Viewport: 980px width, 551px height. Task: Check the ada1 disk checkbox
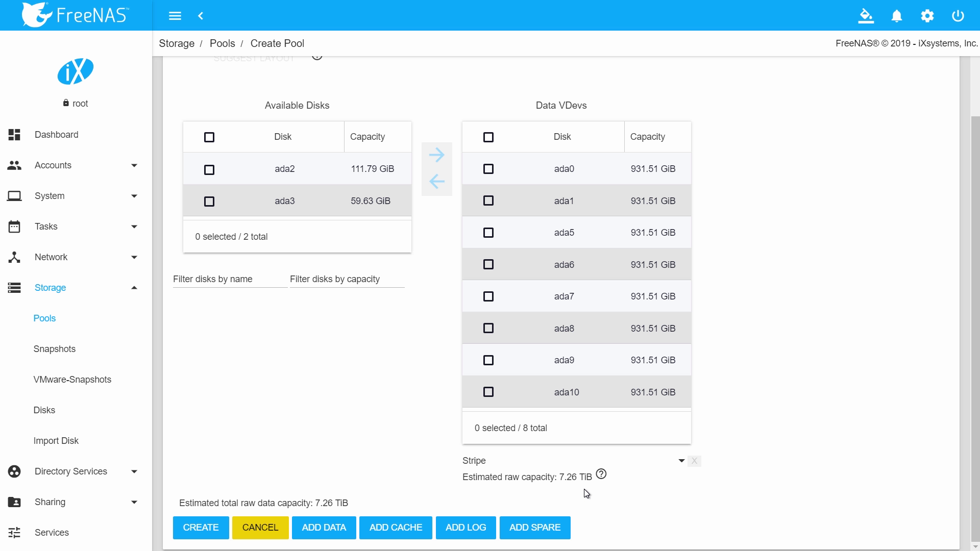click(488, 201)
